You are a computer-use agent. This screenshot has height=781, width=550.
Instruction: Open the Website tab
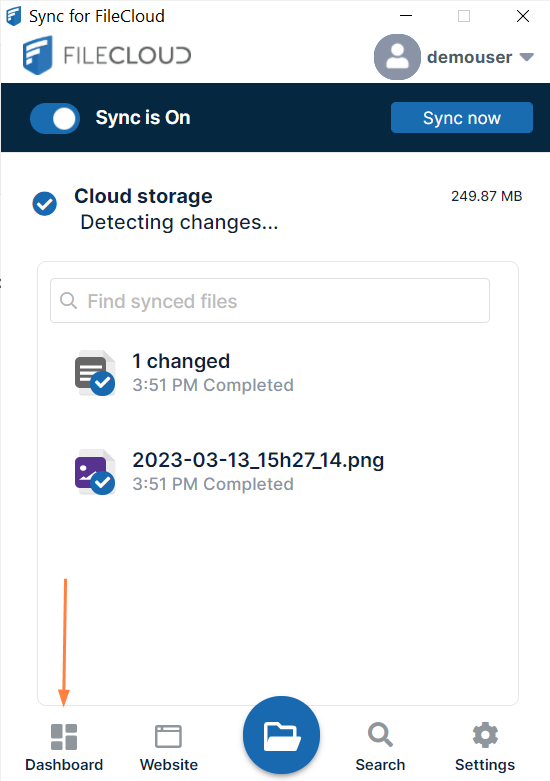tap(168, 747)
